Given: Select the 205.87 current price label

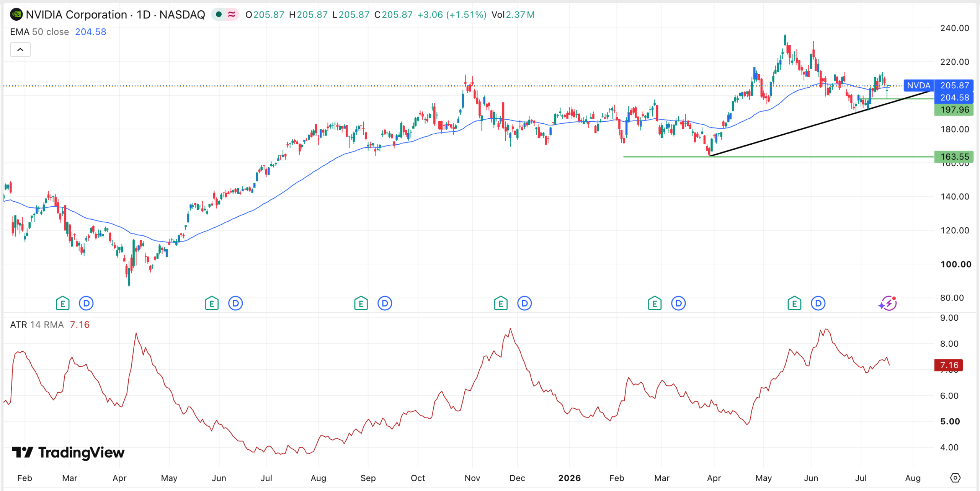Looking at the screenshot, I should point(954,85).
